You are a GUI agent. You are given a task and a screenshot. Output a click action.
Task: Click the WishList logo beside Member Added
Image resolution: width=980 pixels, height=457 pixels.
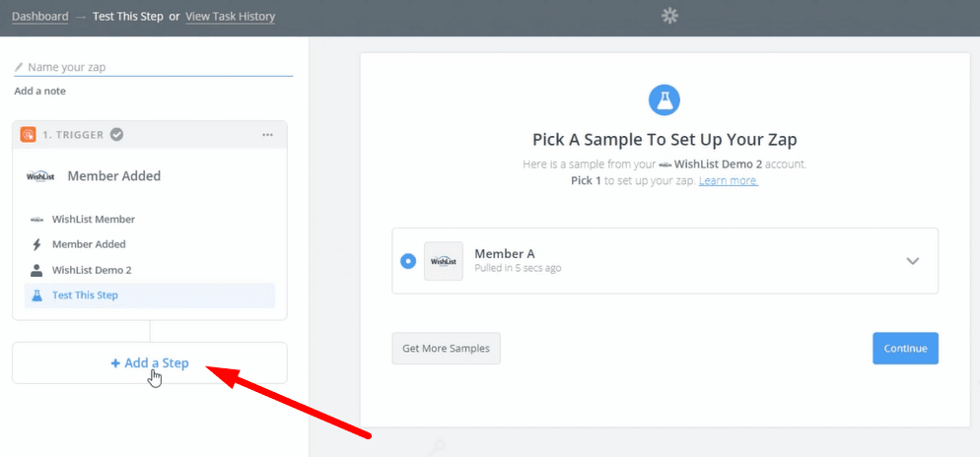pyautogui.click(x=40, y=176)
